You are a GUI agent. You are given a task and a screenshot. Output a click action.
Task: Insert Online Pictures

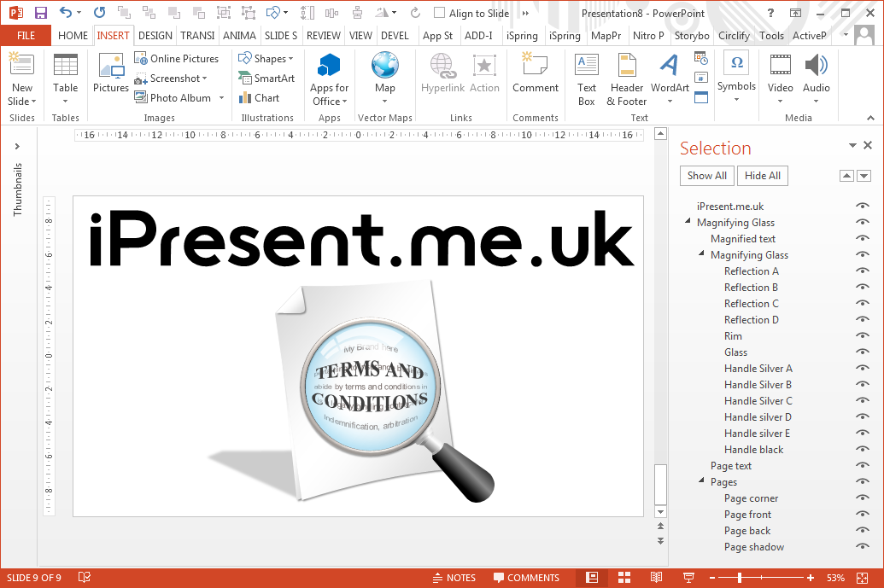click(x=177, y=59)
